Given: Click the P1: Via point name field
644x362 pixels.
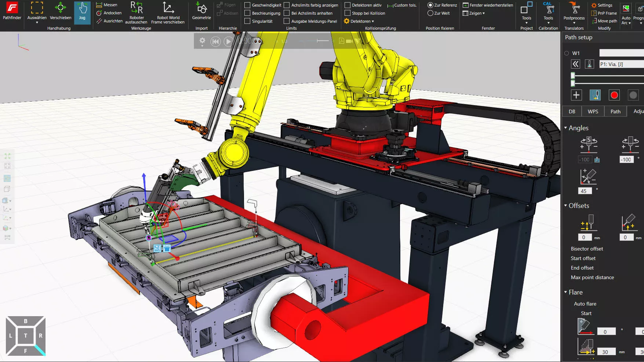Looking at the screenshot, I should tap(621, 64).
